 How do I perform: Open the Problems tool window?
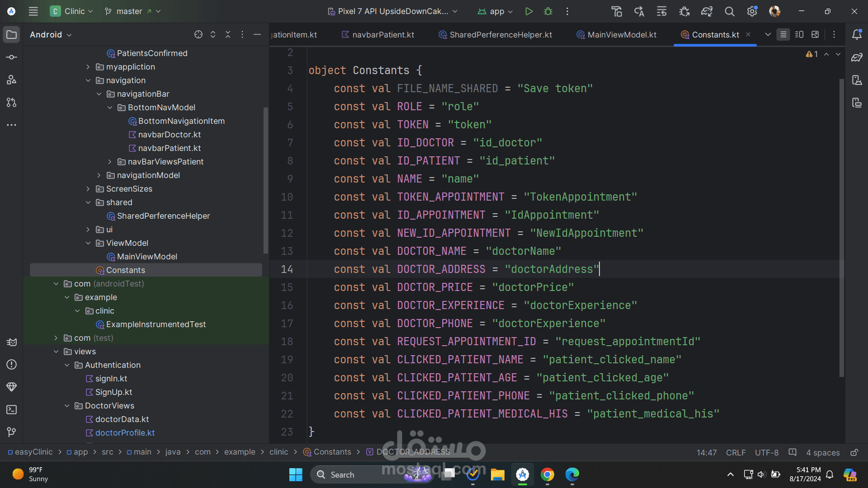coord(12,365)
